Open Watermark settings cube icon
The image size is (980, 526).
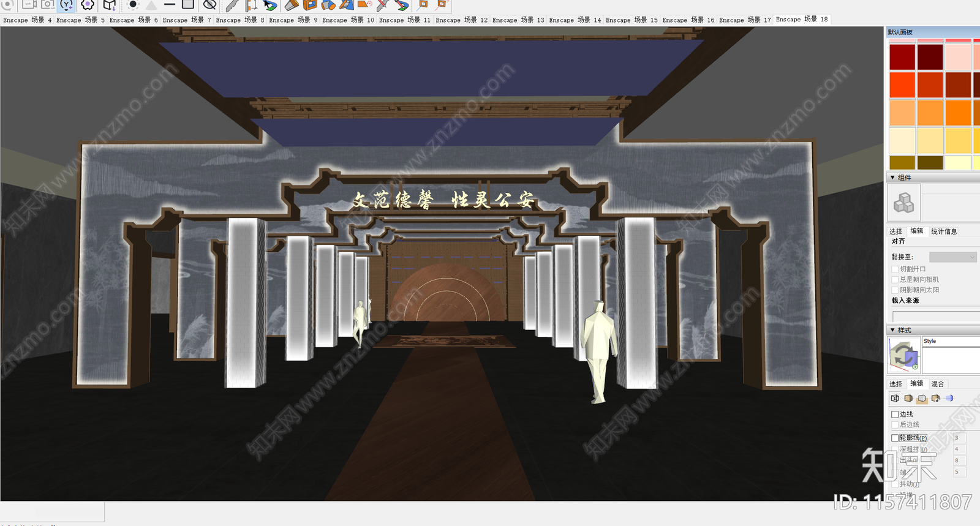(935, 398)
